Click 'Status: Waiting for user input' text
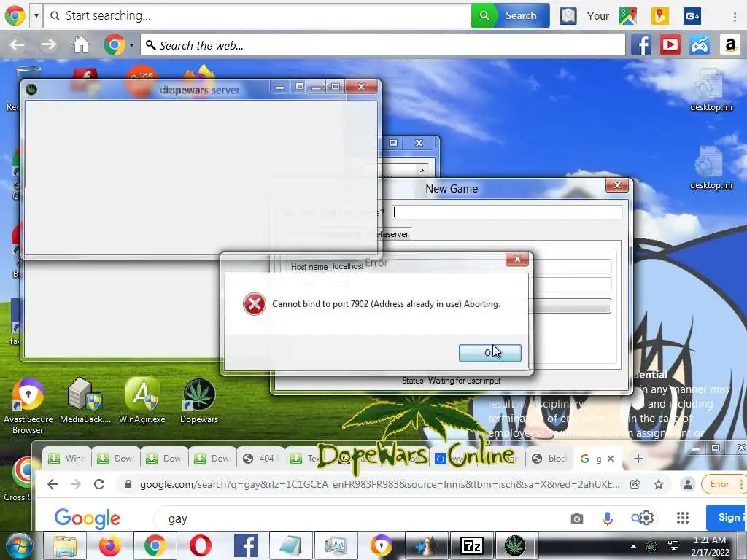Viewport: 747px width, 560px height. click(451, 381)
